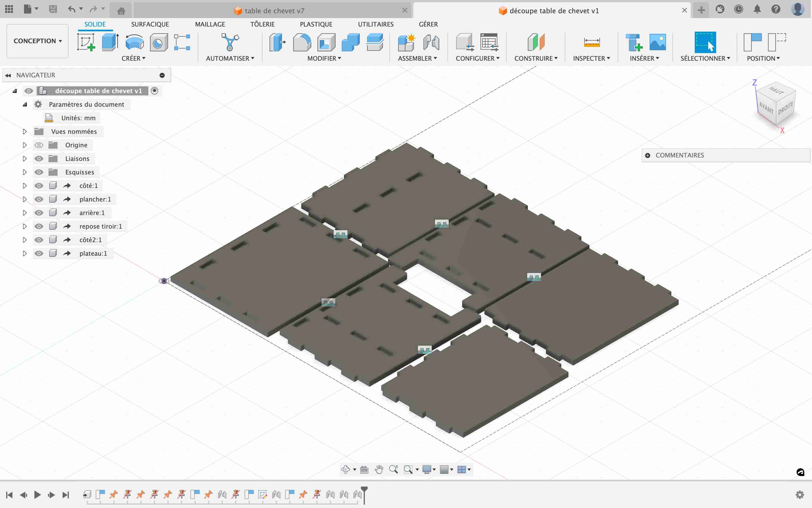812x508 pixels.
Task: Open the CRÉER dropdown menu
Action: click(134, 58)
